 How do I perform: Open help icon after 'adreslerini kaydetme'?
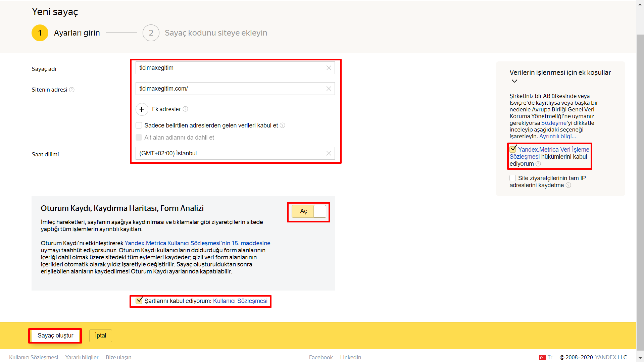[x=568, y=185]
